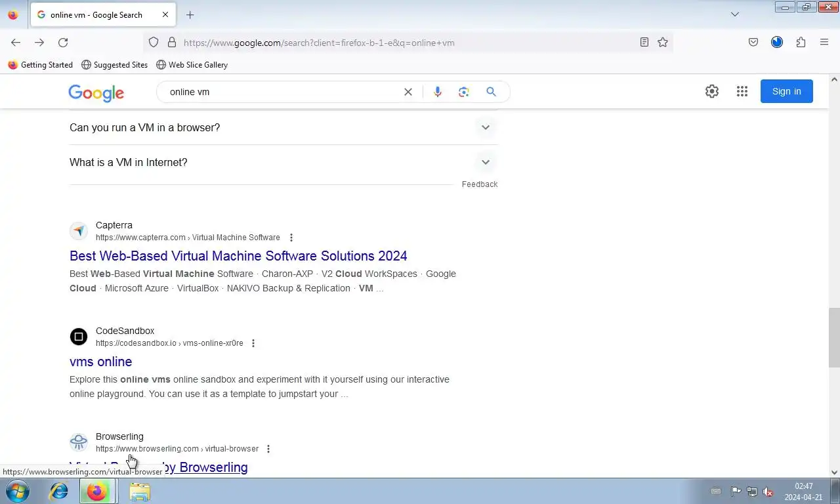
Task: Click the touch keyboard tray icon
Action: (716, 492)
